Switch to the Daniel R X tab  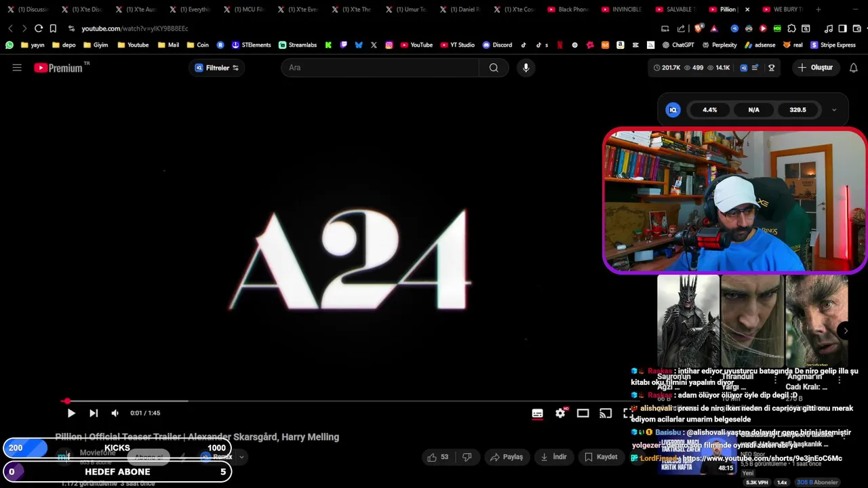point(460,9)
